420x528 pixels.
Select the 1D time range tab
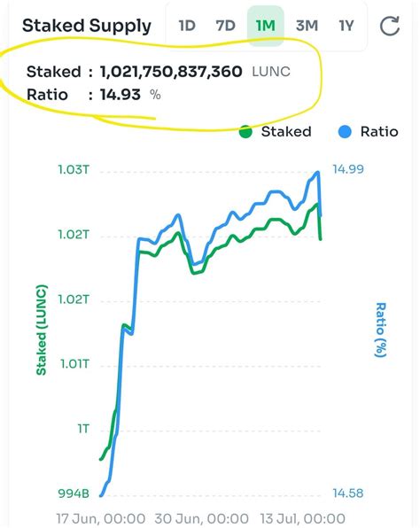[187, 26]
